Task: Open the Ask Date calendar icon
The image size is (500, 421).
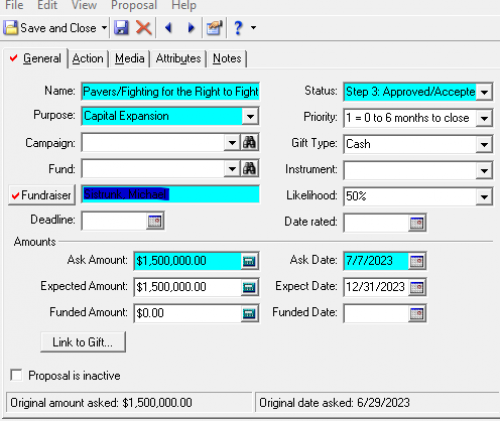Action: coord(417,261)
